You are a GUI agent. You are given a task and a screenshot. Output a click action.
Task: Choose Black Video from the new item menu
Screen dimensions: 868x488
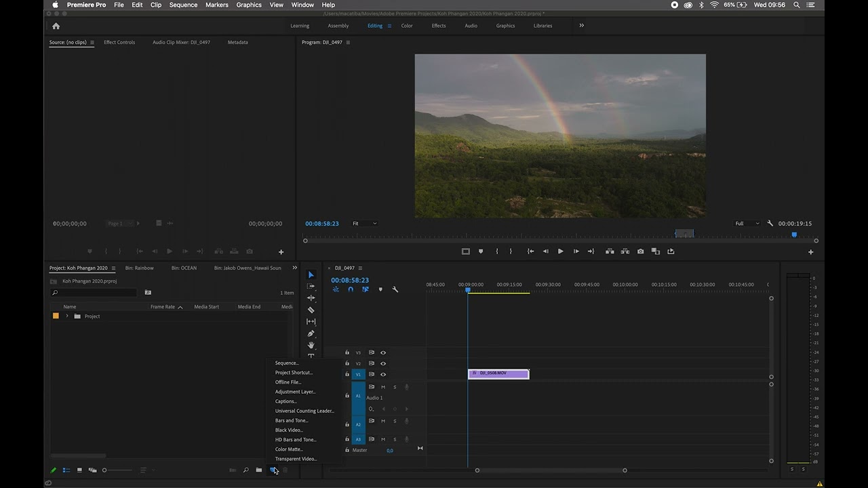point(288,430)
